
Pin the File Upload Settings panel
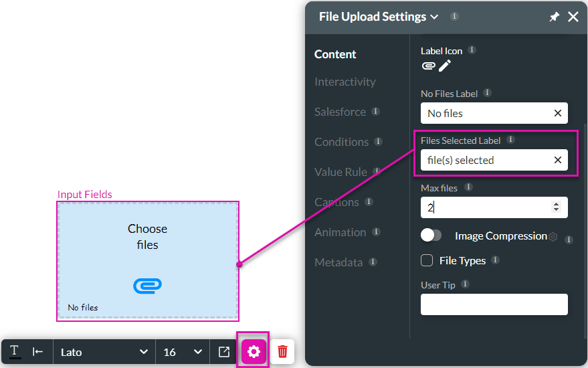(x=554, y=17)
